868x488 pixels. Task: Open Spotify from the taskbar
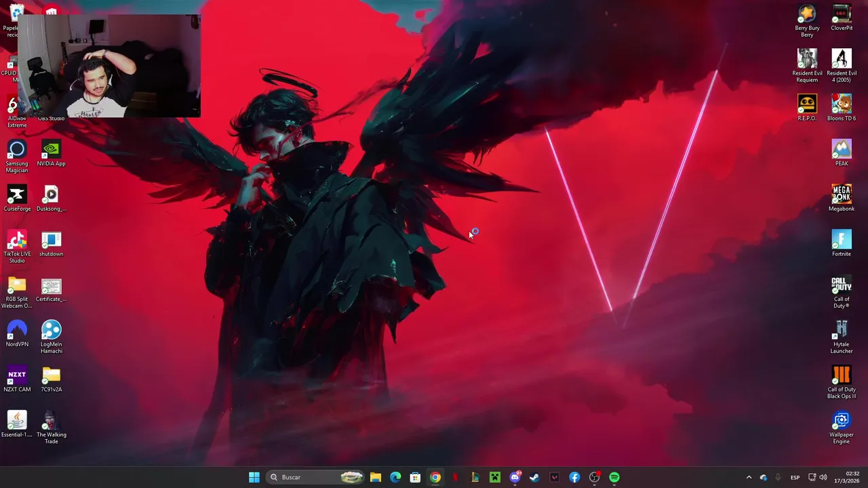[614, 477]
